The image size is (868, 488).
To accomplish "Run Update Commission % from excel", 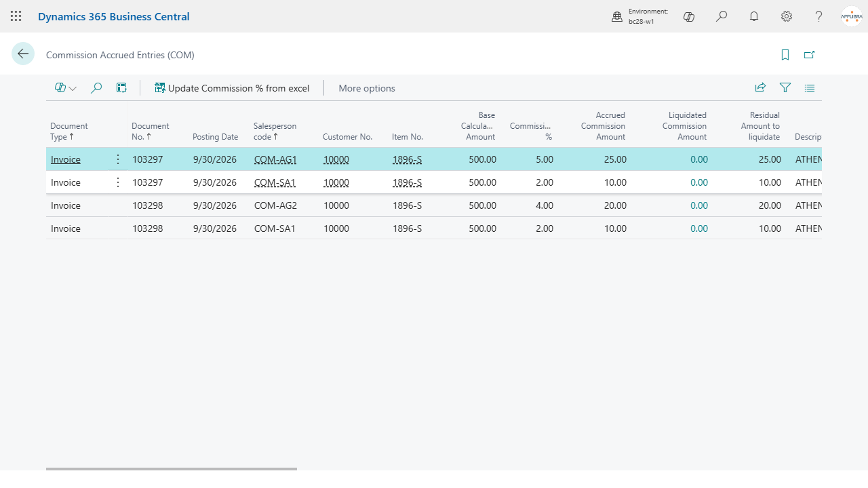I will tap(232, 88).
